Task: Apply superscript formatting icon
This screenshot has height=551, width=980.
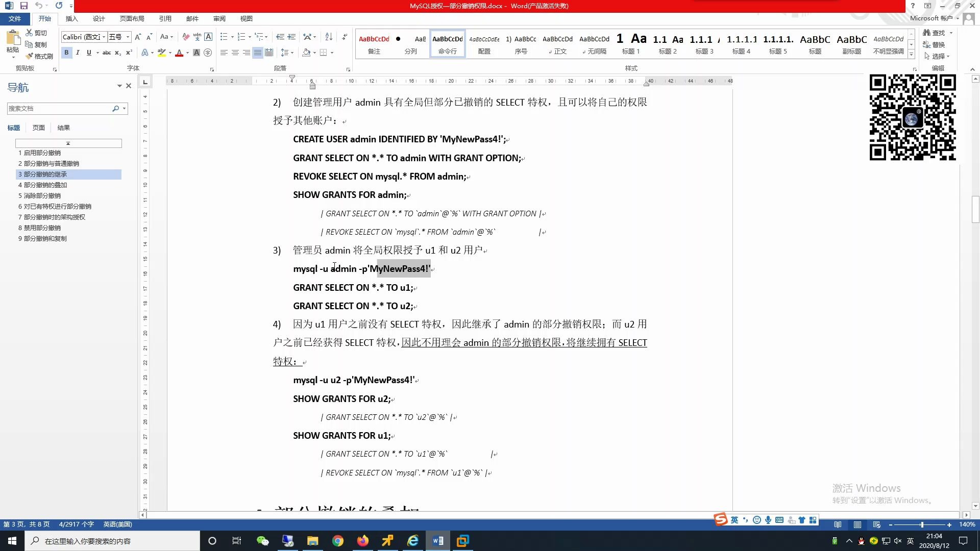Action: click(129, 53)
